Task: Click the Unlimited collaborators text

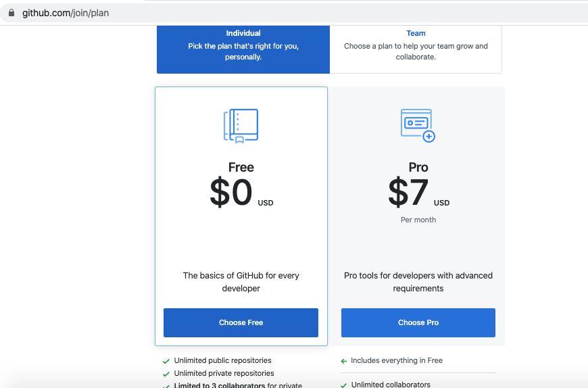Action: click(391, 384)
